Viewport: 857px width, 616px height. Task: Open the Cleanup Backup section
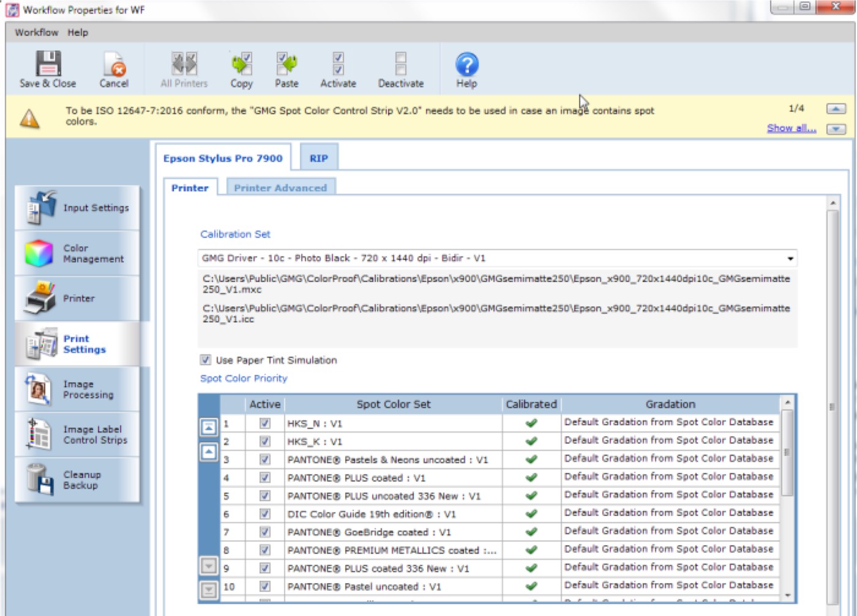(x=77, y=480)
